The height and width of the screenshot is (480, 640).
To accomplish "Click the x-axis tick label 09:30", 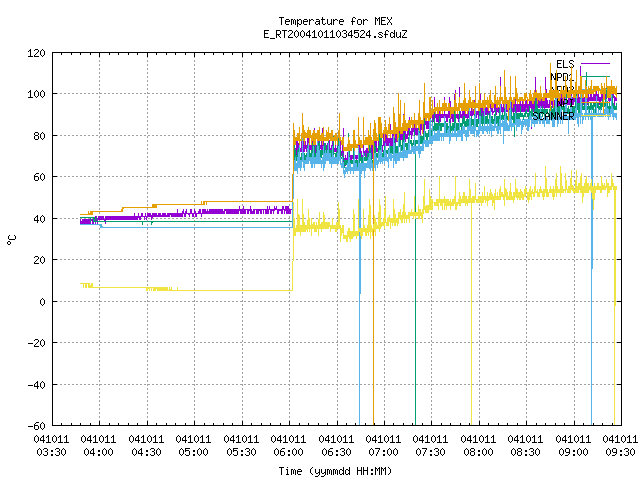I will [620, 452].
